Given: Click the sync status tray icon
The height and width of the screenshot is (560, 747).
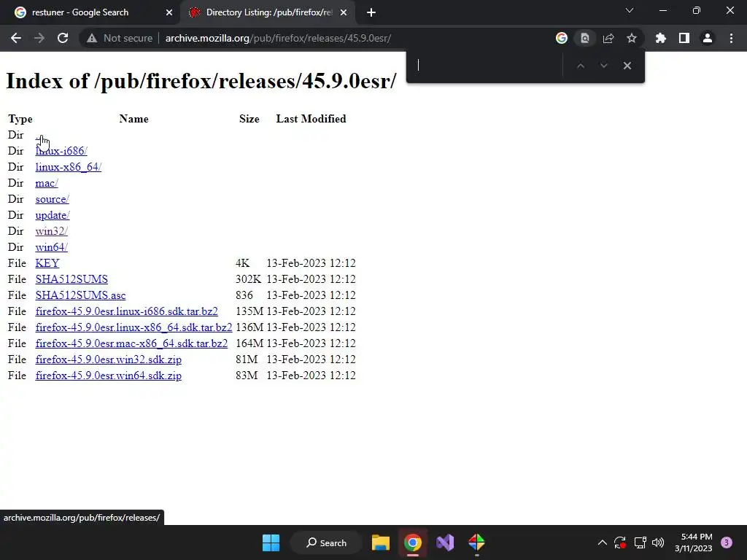Looking at the screenshot, I should click(x=620, y=542).
